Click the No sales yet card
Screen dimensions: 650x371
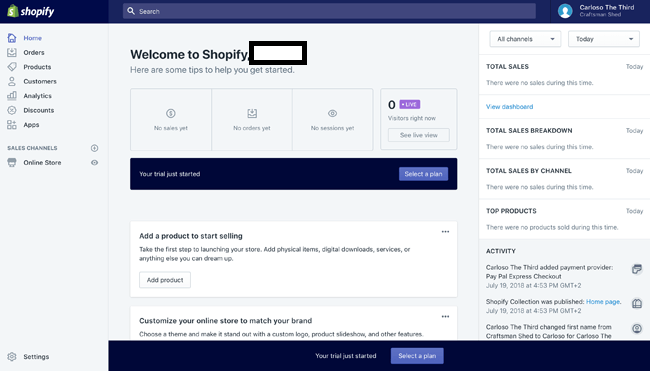(x=171, y=119)
